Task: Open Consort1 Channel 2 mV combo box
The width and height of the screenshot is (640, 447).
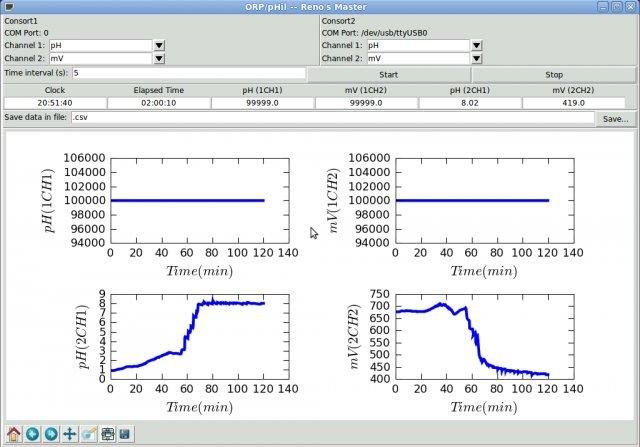Action: [x=100, y=58]
